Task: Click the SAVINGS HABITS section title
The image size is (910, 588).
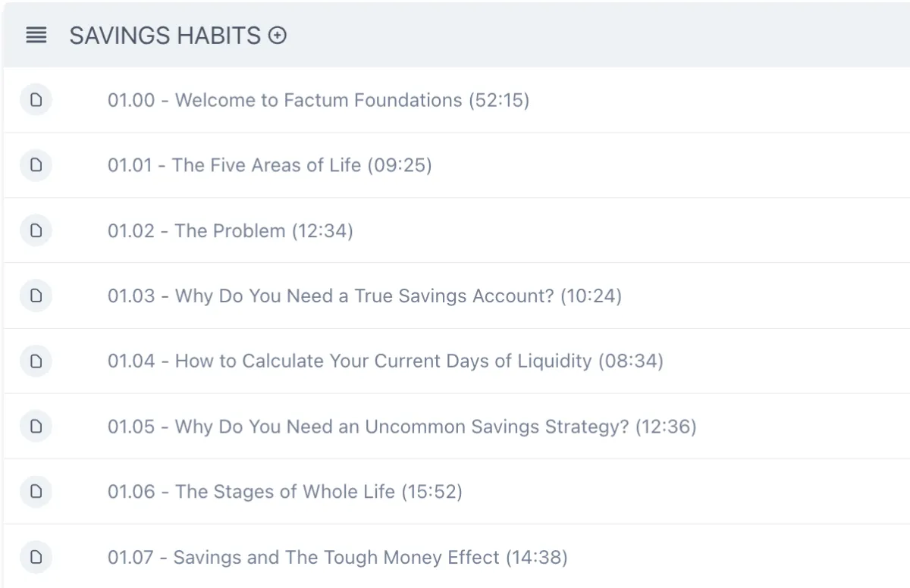Action: pyautogui.click(x=165, y=36)
